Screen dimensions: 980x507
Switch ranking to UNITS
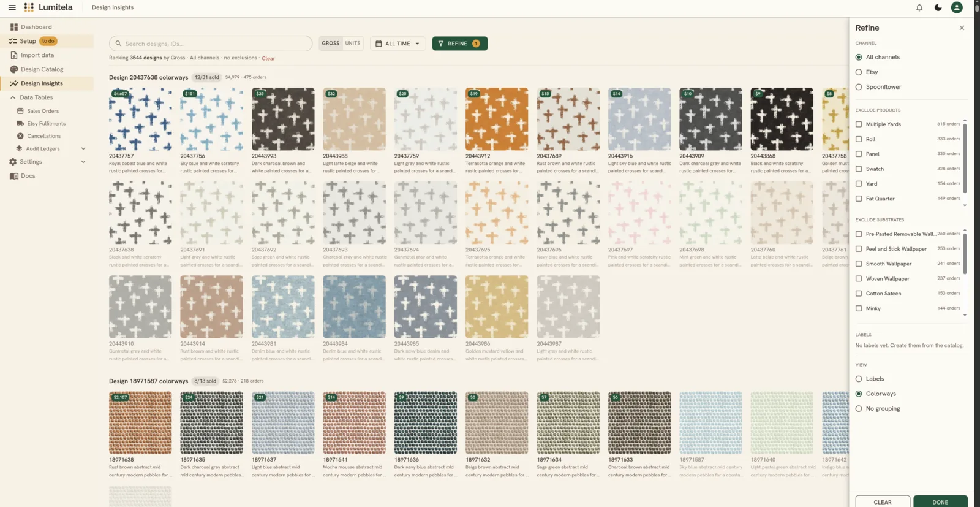pyautogui.click(x=353, y=44)
